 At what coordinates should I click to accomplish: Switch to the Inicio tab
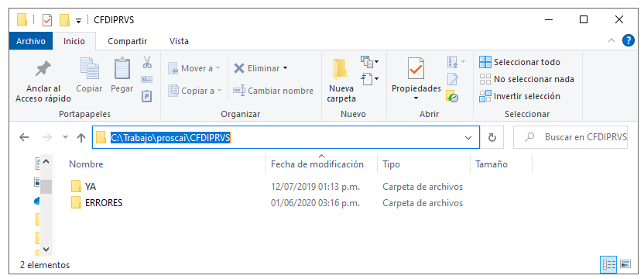(x=74, y=41)
